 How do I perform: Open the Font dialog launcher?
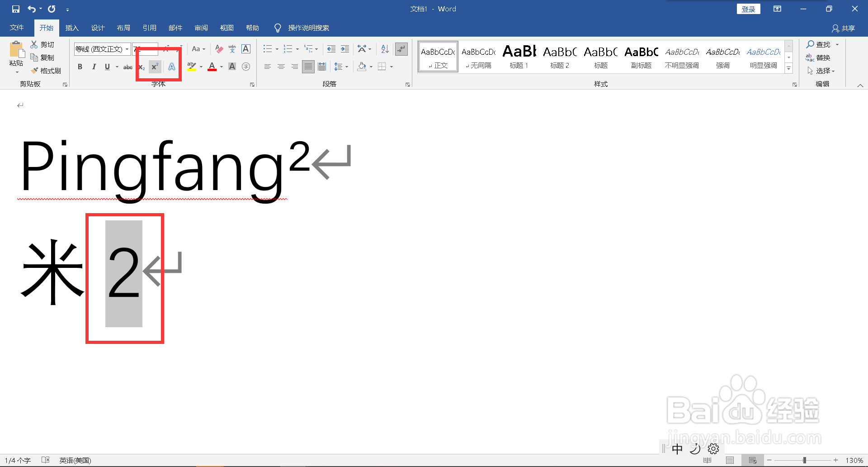pyautogui.click(x=252, y=85)
